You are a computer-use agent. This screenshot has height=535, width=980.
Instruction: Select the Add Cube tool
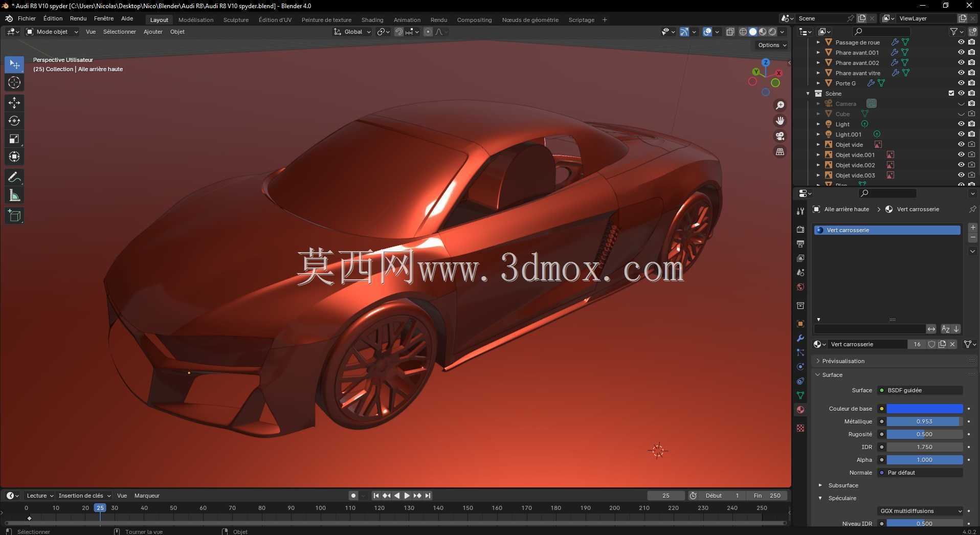coord(14,216)
